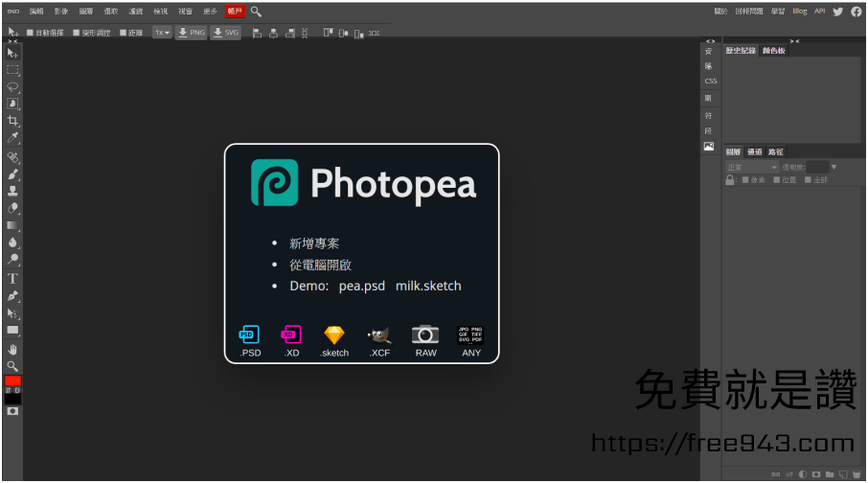Open the Blog link
Image resolution: width=868 pixels, height=483 pixels.
tap(799, 11)
